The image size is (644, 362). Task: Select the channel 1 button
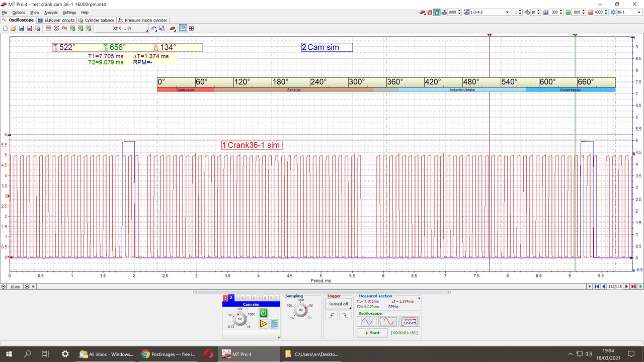pyautogui.click(x=225, y=298)
